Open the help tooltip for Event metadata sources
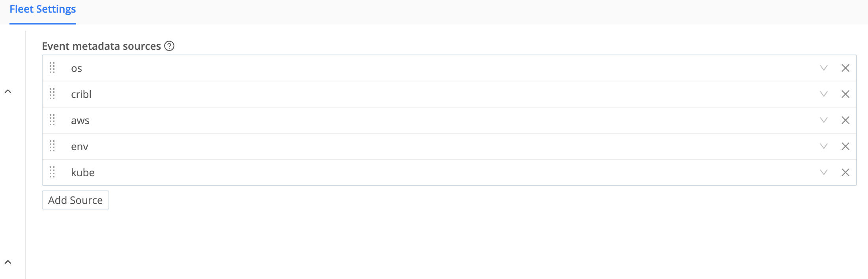Image resolution: width=868 pixels, height=279 pixels. [x=169, y=46]
